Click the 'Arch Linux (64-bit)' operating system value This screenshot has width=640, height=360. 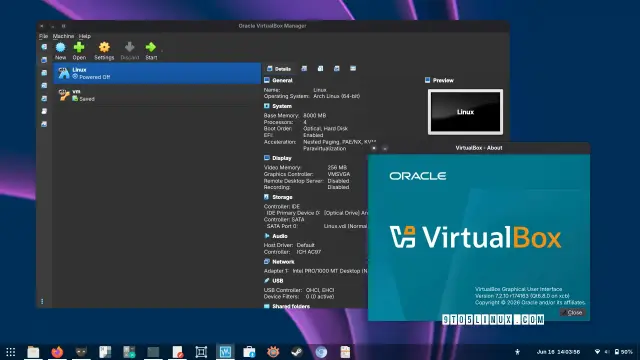[336, 96]
